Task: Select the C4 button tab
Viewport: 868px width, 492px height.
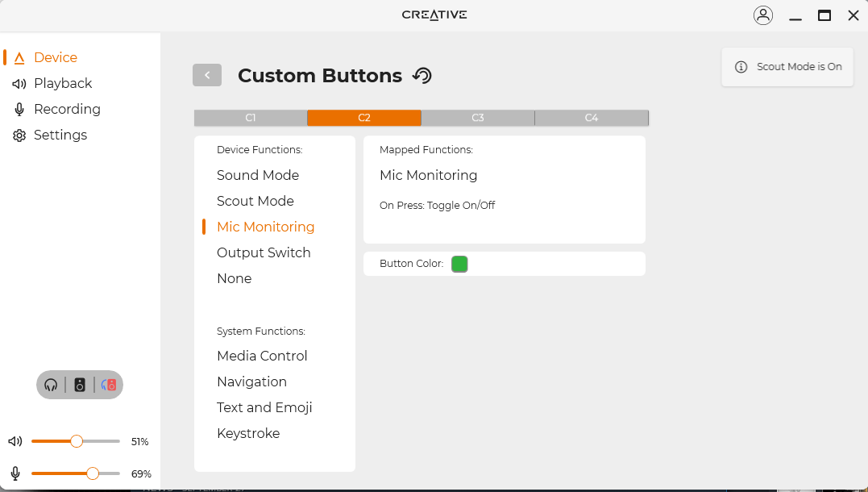Action: 592,118
